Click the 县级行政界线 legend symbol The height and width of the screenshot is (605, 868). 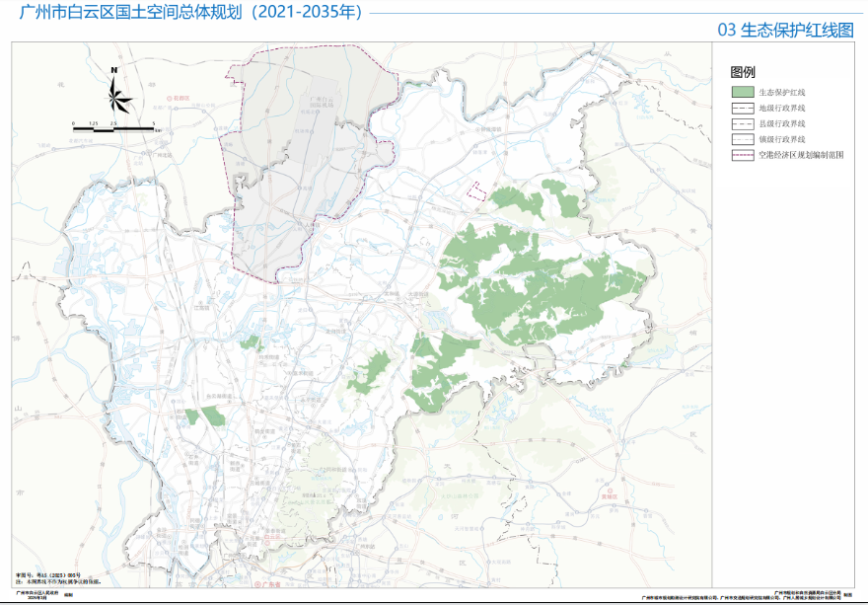pyautogui.click(x=742, y=123)
